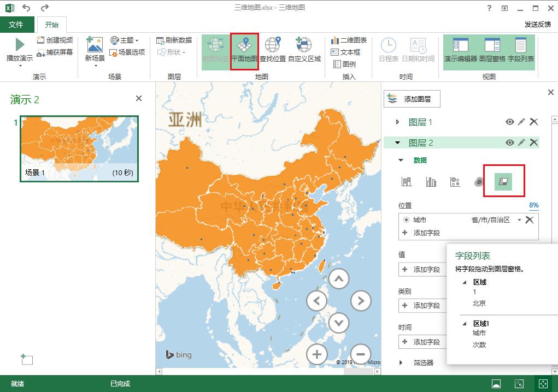Toggle visibility of 图层 2

point(509,142)
